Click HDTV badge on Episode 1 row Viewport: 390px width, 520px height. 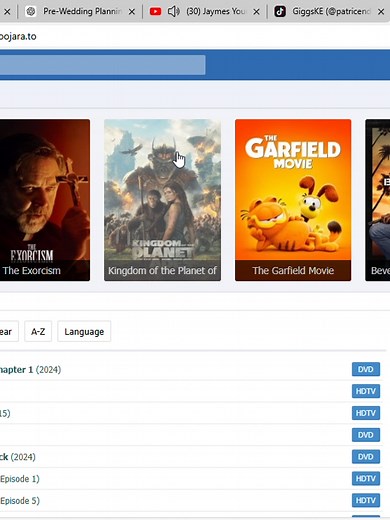(x=366, y=478)
